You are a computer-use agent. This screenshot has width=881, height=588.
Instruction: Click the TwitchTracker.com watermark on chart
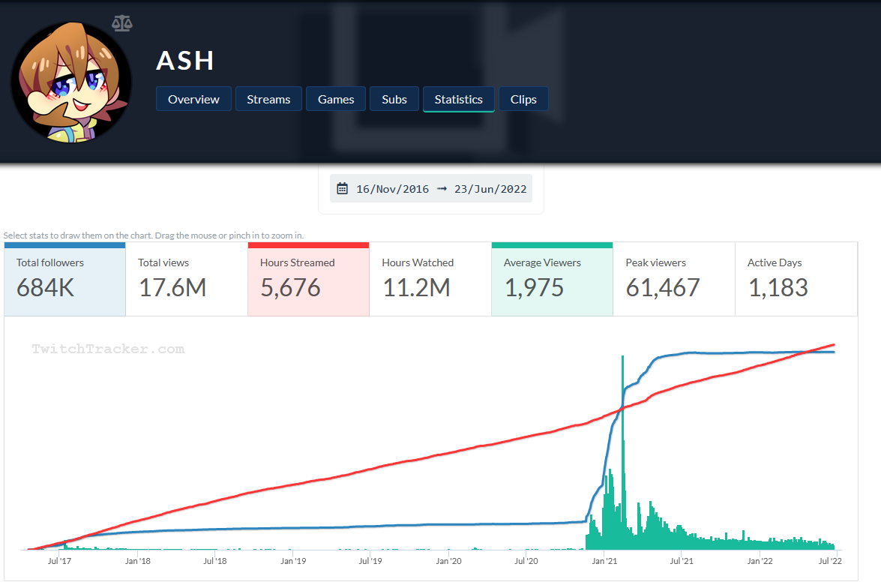108,349
